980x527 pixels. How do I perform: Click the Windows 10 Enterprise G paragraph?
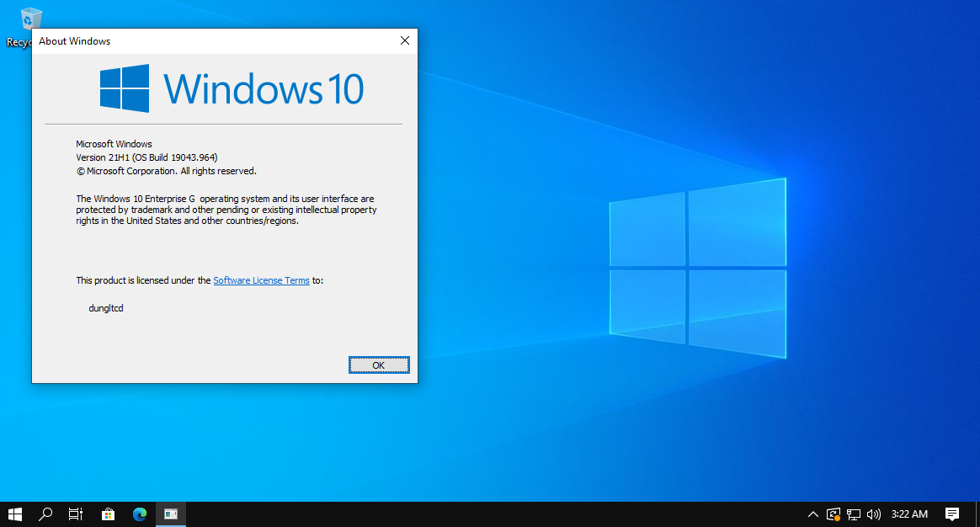(226, 210)
